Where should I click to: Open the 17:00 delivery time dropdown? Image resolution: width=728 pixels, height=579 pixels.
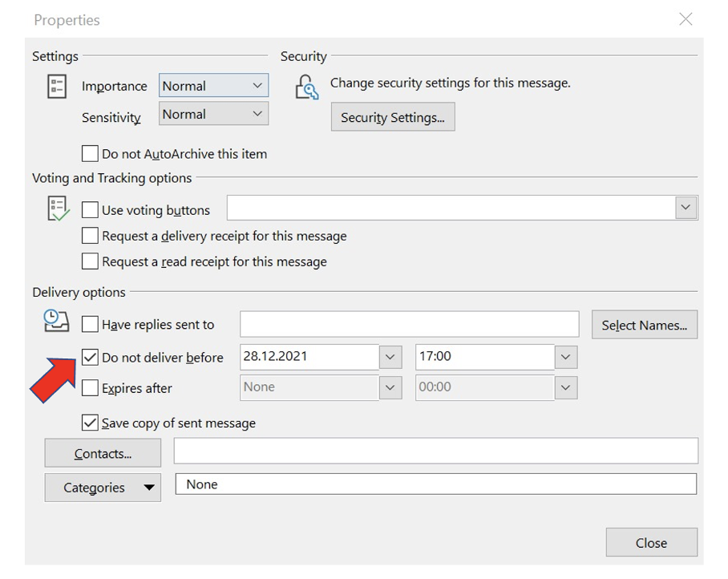coord(565,357)
